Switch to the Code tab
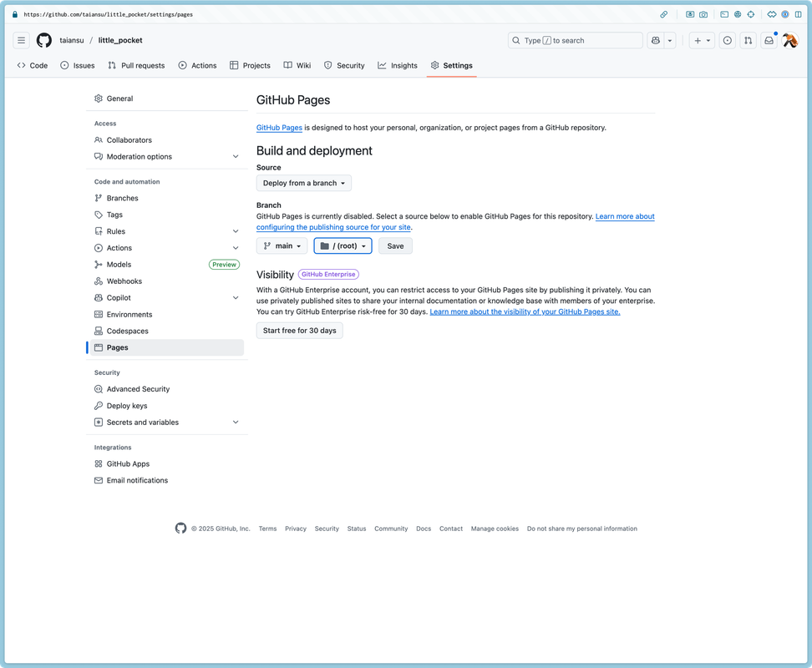Screen dimensions: 812x668 click(33, 66)
